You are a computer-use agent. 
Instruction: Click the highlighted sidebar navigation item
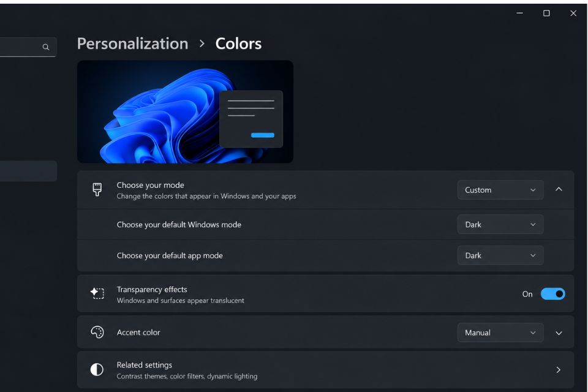click(29, 171)
